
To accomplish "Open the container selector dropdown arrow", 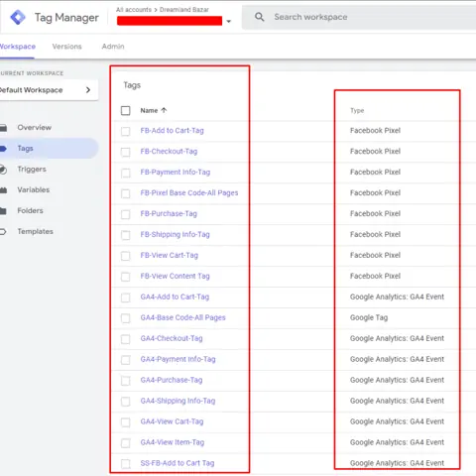I will [228, 22].
